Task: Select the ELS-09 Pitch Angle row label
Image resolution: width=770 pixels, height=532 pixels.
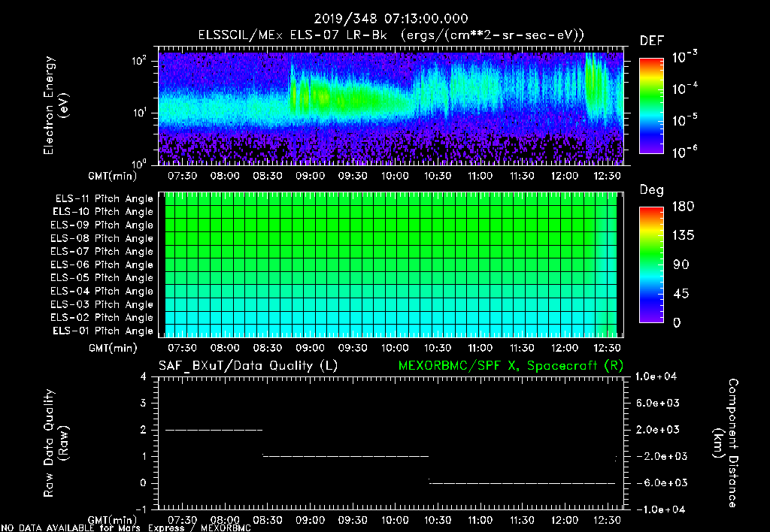Action: (x=102, y=225)
